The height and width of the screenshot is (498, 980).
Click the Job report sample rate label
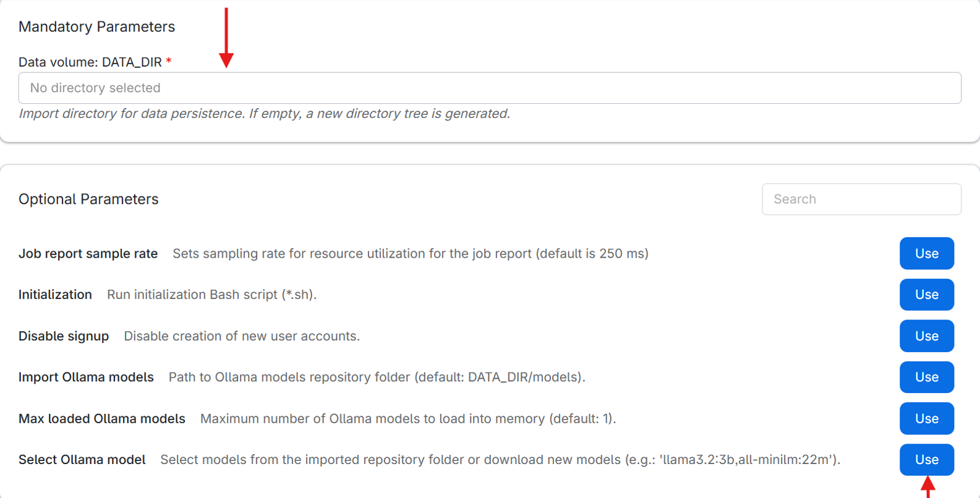[88, 253]
